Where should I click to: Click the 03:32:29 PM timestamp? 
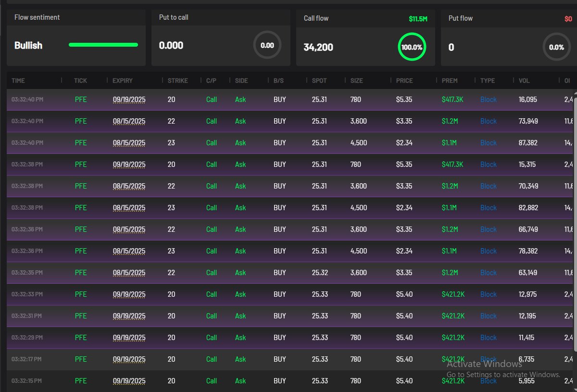[27, 338]
